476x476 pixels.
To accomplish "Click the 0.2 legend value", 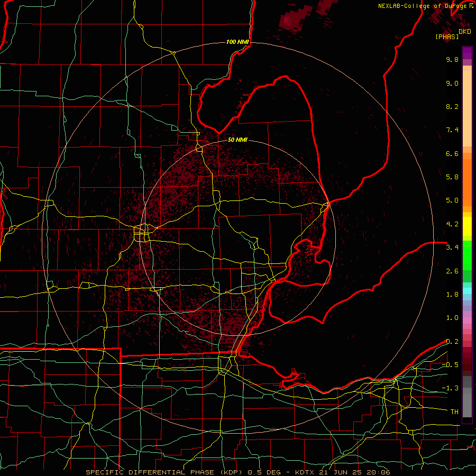I will click(x=452, y=342).
